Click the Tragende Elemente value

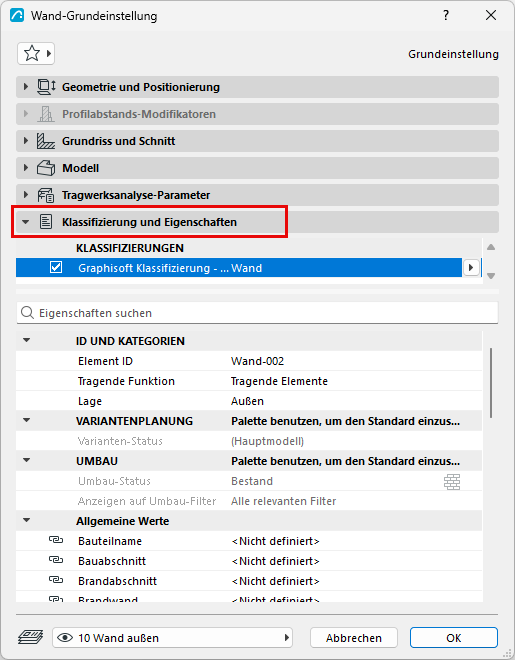point(279,381)
